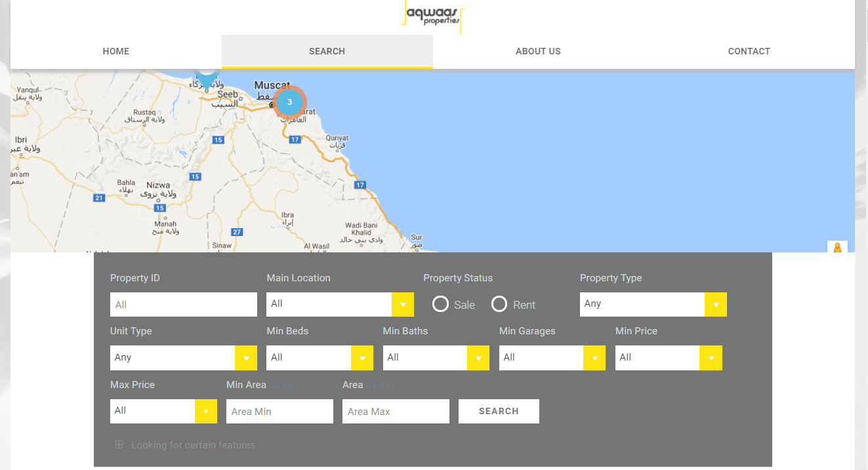
Task: Open the Max Price dropdown
Action: (x=163, y=411)
